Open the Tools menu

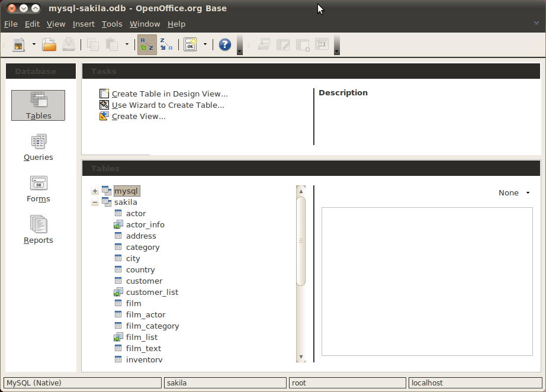click(112, 24)
